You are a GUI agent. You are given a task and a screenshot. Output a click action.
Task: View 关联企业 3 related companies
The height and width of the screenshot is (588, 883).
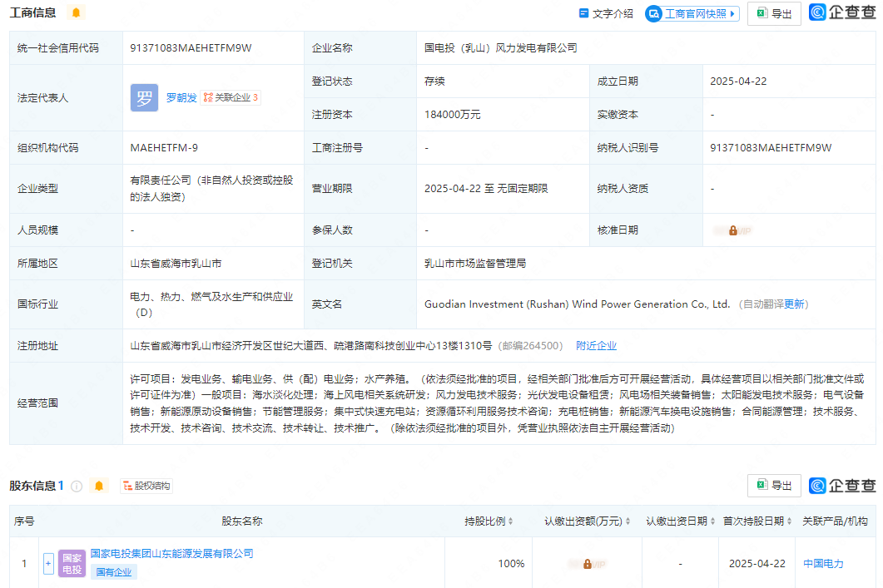pyautogui.click(x=231, y=98)
